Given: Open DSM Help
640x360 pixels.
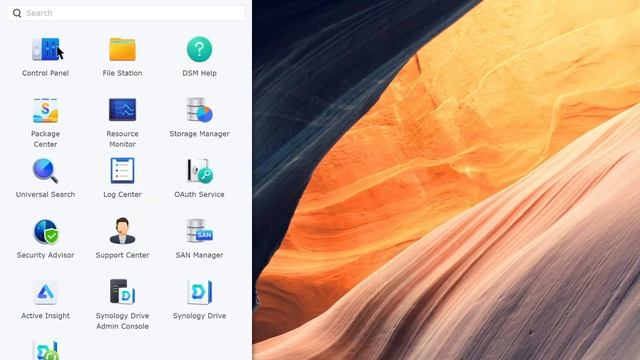Looking at the screenshot, I should point(199,50).
